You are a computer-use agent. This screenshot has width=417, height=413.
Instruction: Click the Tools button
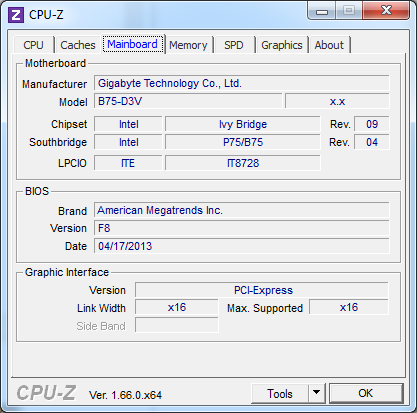tap(280, 394)
